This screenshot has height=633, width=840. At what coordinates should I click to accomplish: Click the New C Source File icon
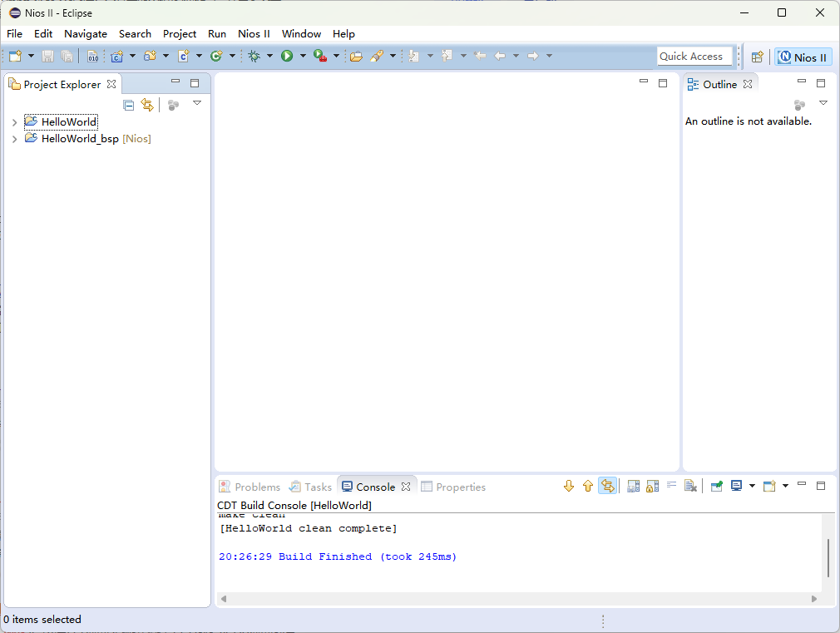[184, 56]
